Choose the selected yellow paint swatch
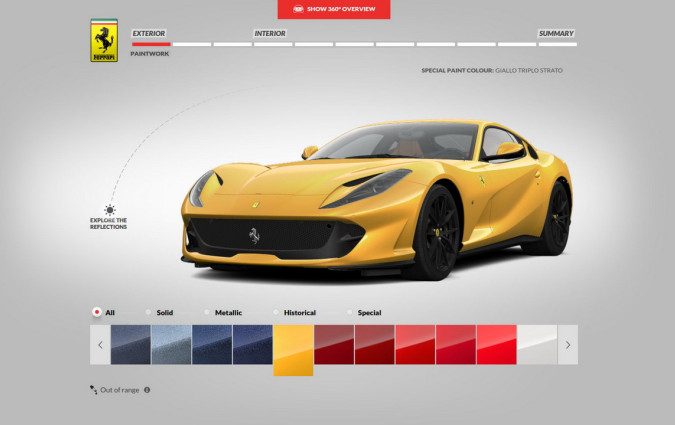 click(x=293, y=349)
